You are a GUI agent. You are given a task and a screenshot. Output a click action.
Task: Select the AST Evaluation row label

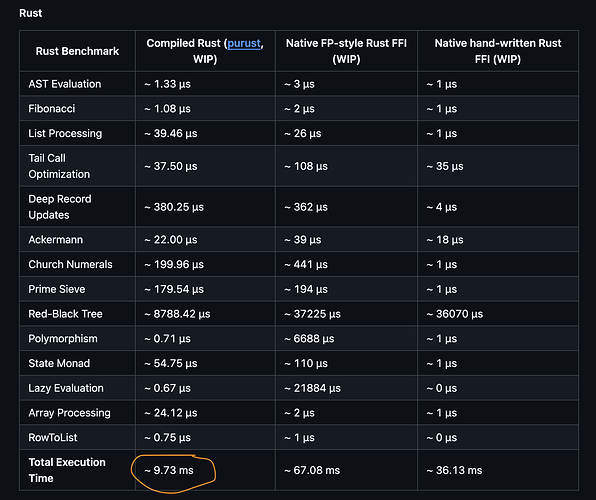click(65, 84)
